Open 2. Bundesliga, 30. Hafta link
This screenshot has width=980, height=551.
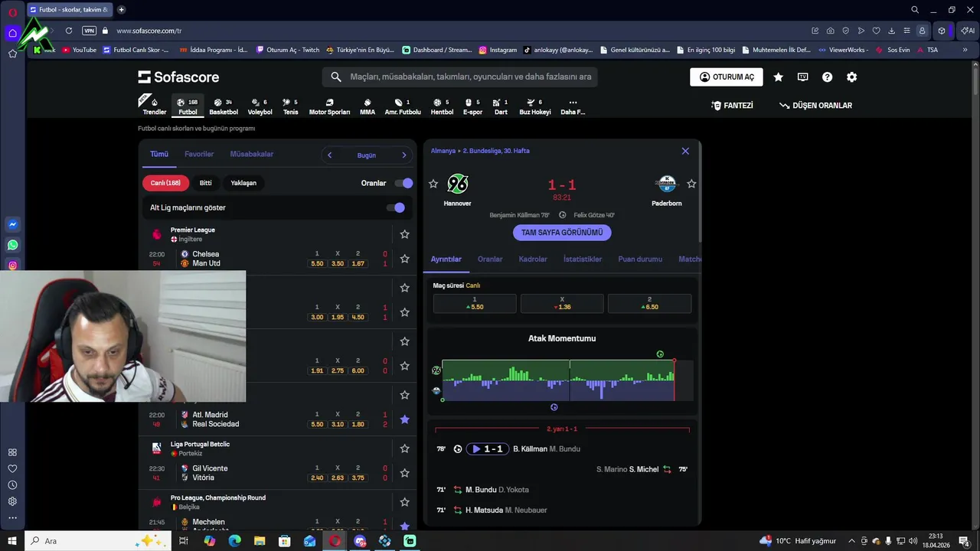tap(496, 151)
